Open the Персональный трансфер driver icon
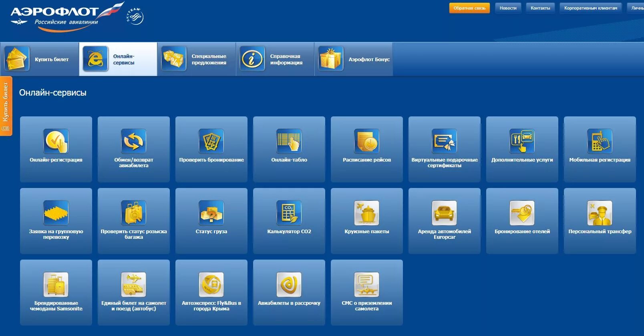This screenshot has width=644, height=336. click(x=600, y=213)
